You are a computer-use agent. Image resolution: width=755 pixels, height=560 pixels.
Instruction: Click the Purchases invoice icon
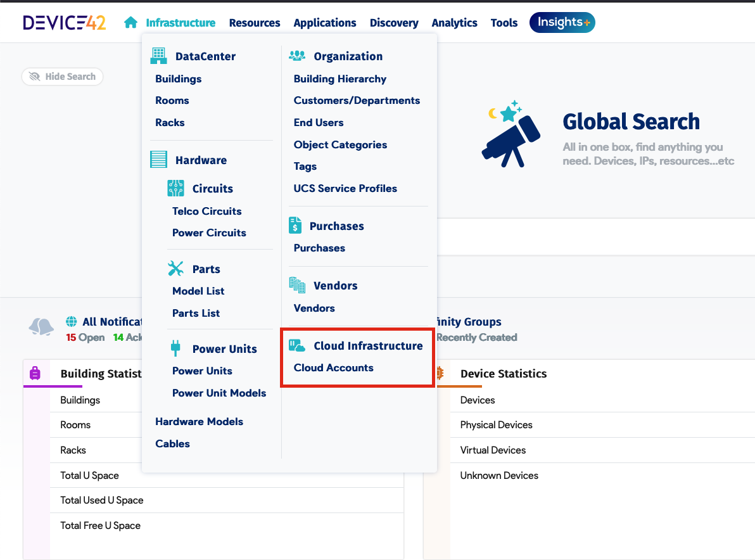tap(295, 226)
